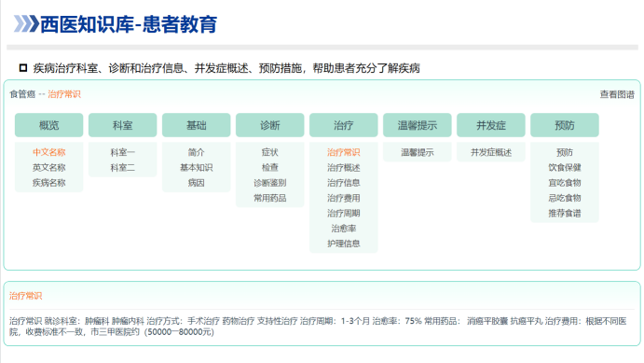Select 英文名称 under 概览

pos(48,167)
